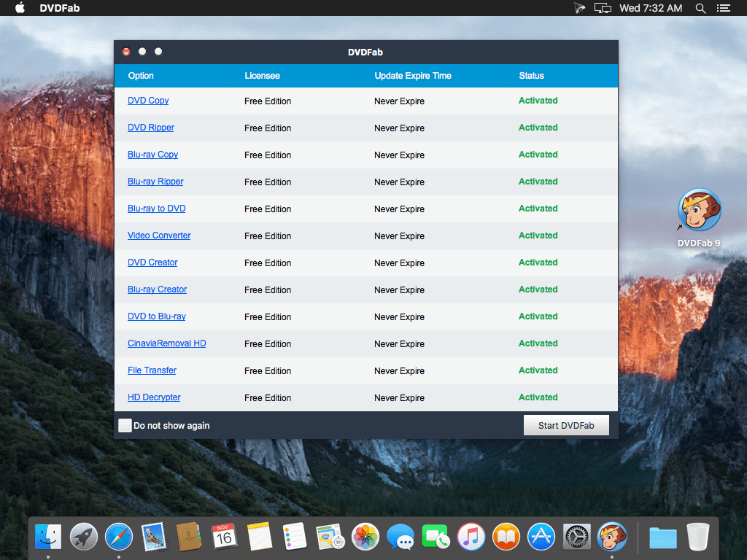747x560 pixels.
Task: Open the CinaviaRemoval HD link
Action: [167, 343]
